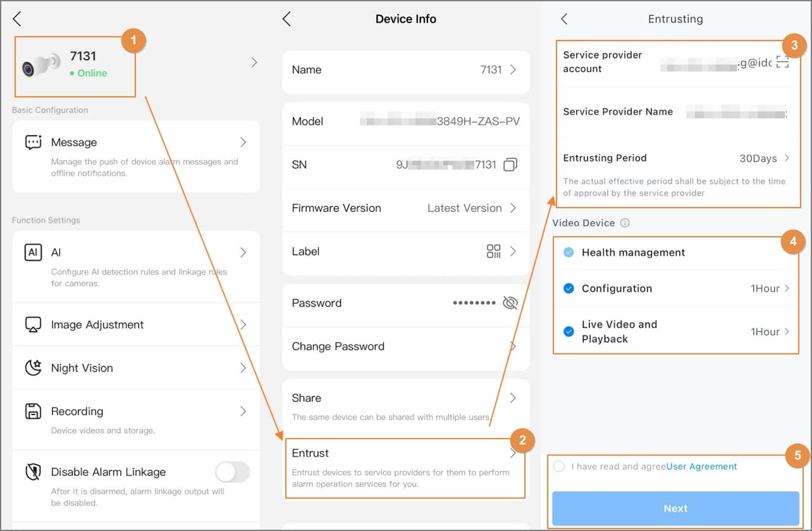Copy the SN with the copy icon
The image size is (812, 531).
[510, 165]
